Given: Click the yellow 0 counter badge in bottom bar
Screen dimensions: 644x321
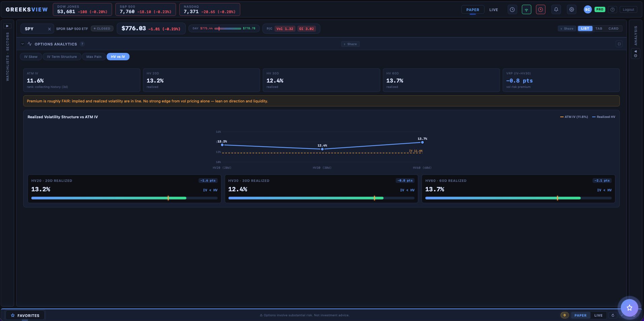Looking at the screenshot, I should pos(565,315).
